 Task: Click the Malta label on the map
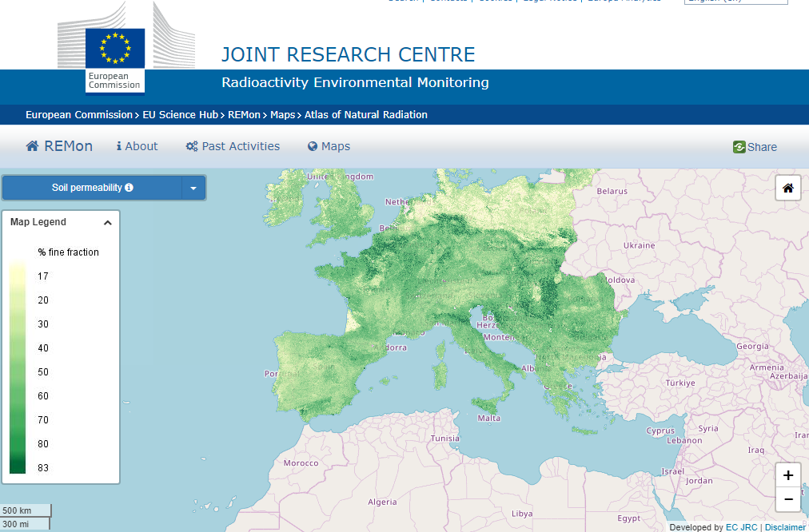(x=488, y=418)
